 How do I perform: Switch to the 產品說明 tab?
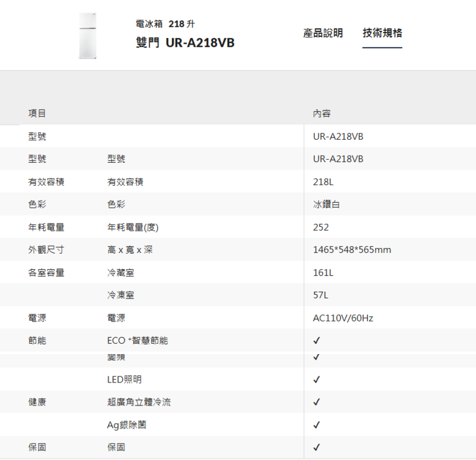pyautogui.click(x=323, y=33)
